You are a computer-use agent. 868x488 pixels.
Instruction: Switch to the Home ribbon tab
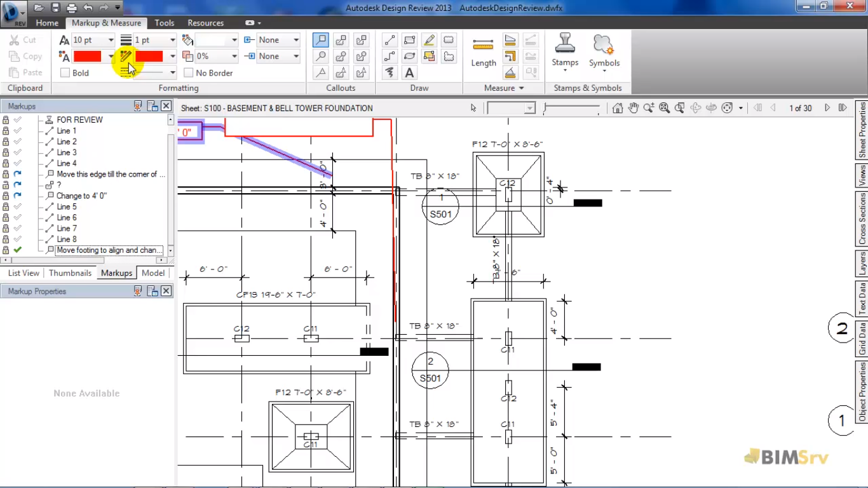click(x=47, y=23)
